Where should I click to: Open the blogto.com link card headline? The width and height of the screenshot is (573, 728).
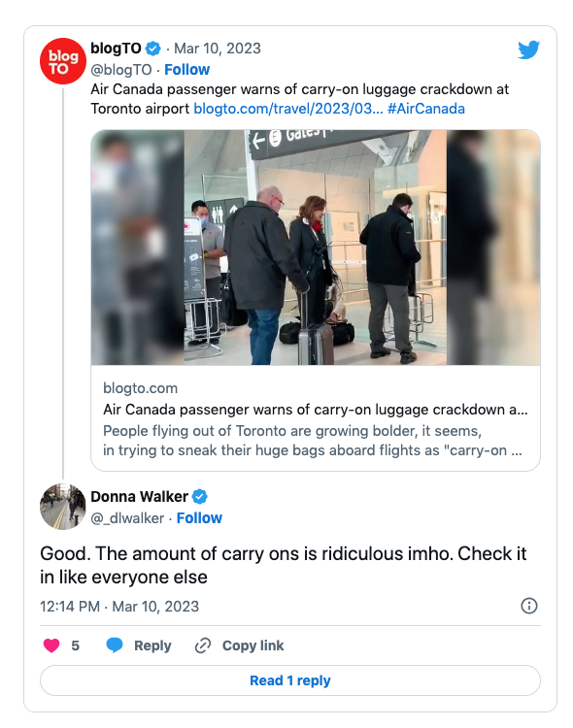[315, 410]
